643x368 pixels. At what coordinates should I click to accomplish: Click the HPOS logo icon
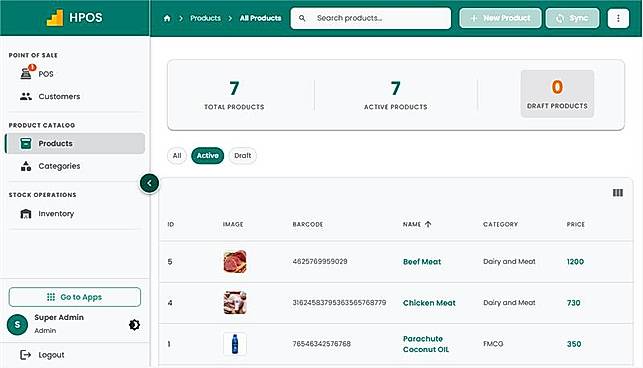point(55,18)
